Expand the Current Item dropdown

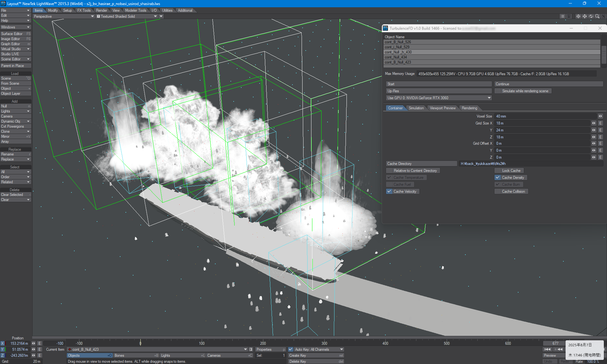pos(245,349)
